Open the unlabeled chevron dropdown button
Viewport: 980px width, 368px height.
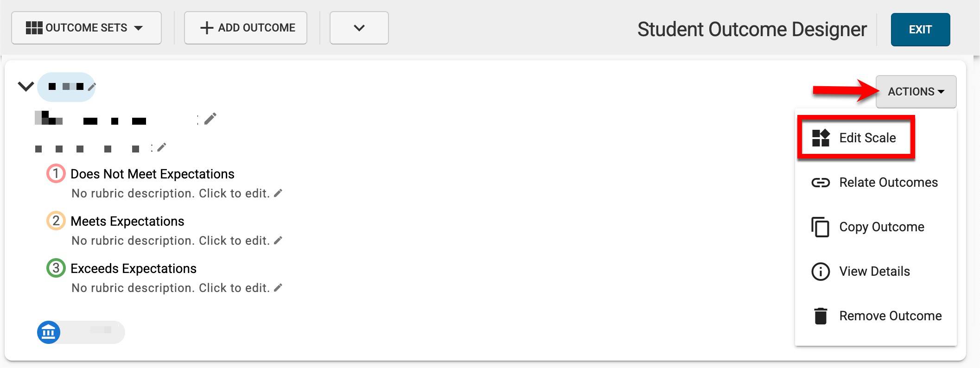pos(359,28)
